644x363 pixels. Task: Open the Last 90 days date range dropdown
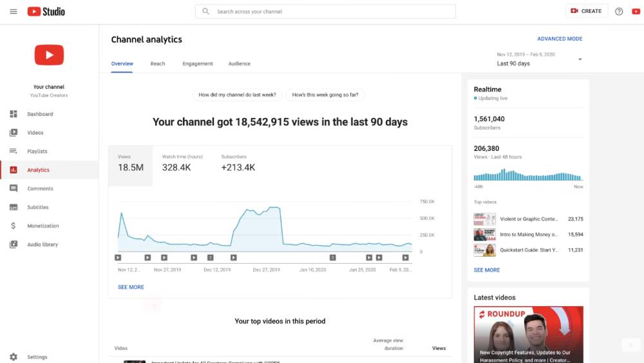539,59
